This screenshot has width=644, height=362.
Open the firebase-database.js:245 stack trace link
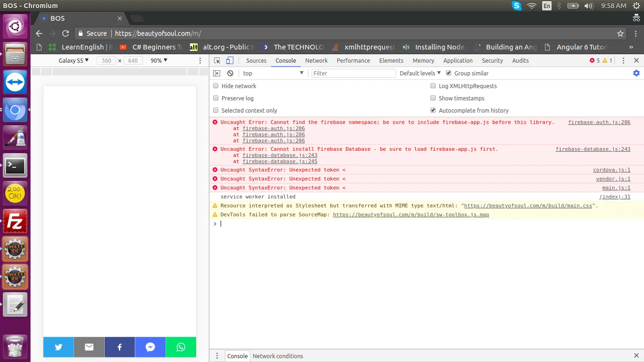pyautogui.click(x=280, y=161)
